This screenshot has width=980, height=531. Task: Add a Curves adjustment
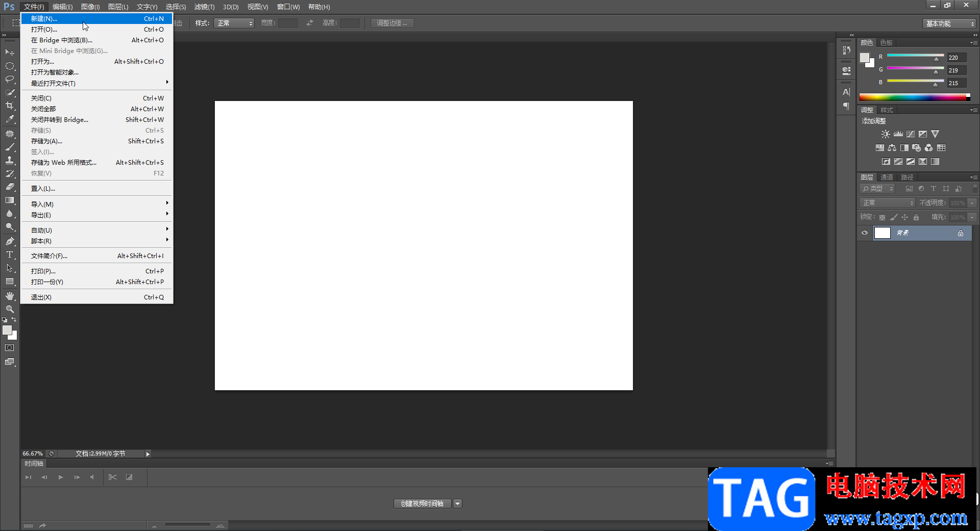tap(911, 134)
